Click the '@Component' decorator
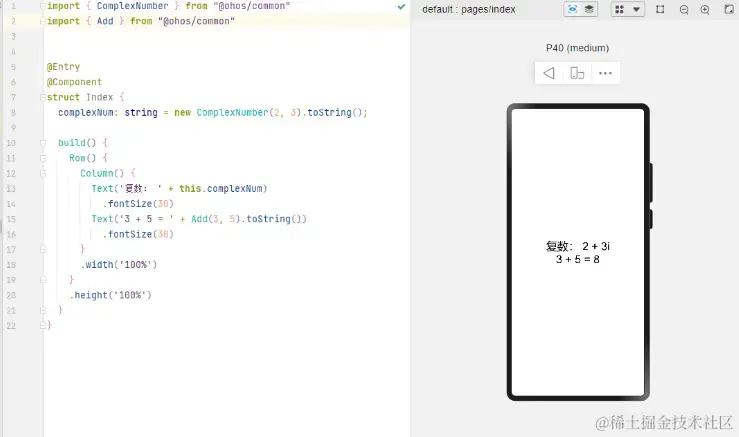 (74, 82)
